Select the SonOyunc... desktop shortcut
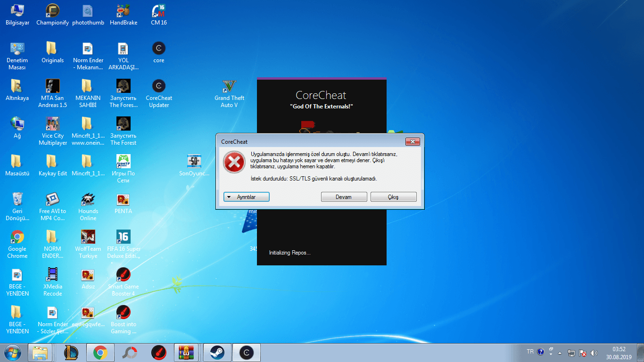The image size is (644, 362). coord(194,165)
